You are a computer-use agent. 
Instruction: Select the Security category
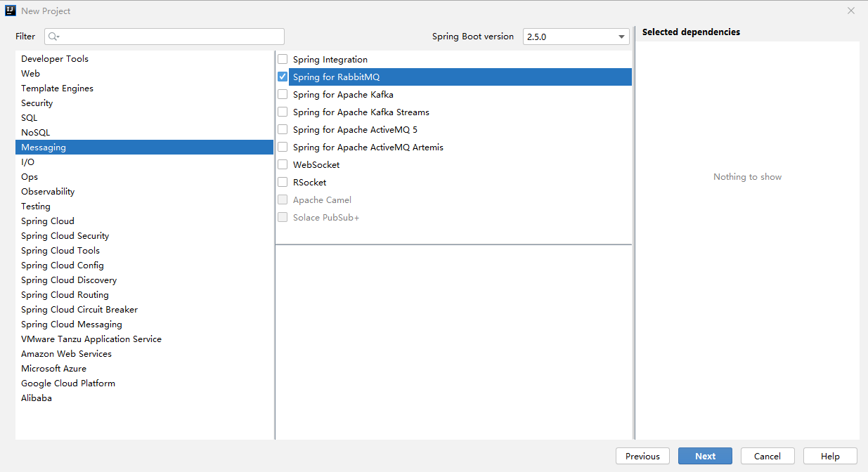coord(144,103)
